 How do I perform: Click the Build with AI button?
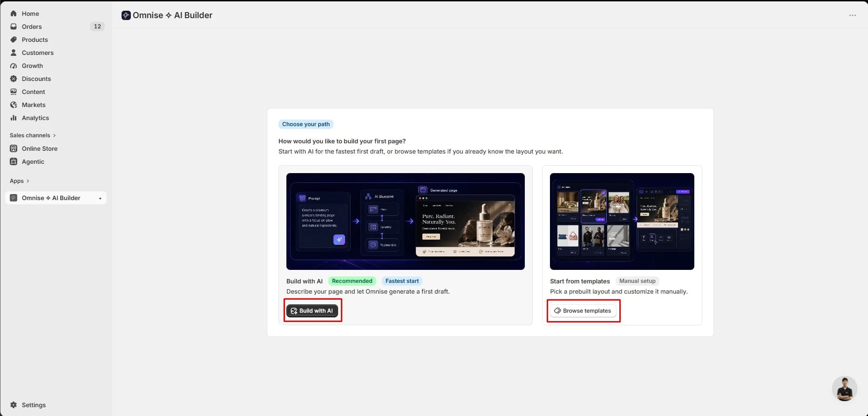tap(312, 311)
